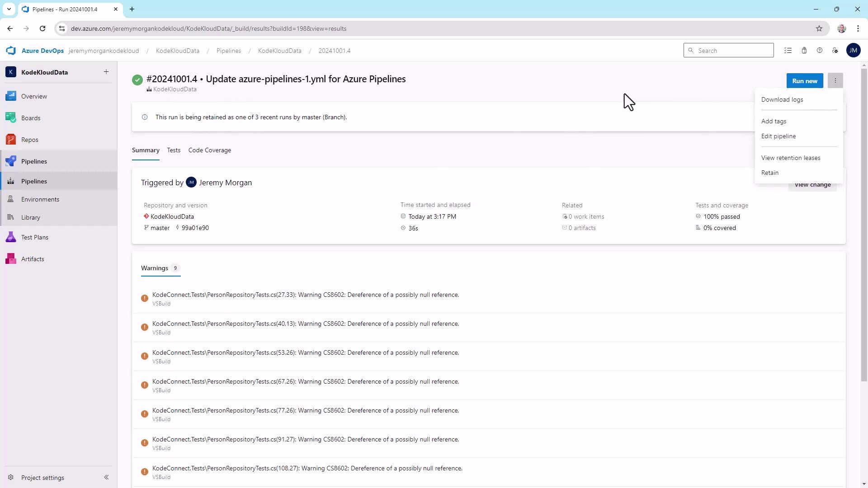868x488 pixels.
Task: Switch to the Tests tab
Action: 174,150
